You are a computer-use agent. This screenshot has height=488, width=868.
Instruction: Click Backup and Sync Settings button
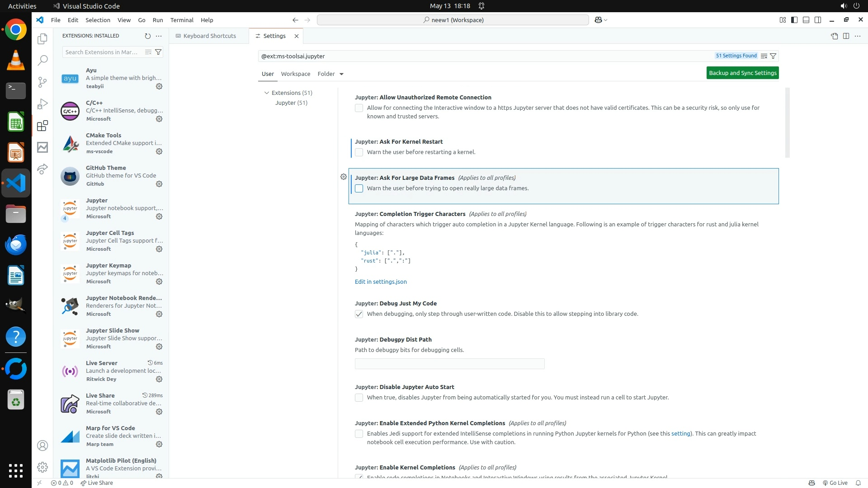(x=742, y=73)
